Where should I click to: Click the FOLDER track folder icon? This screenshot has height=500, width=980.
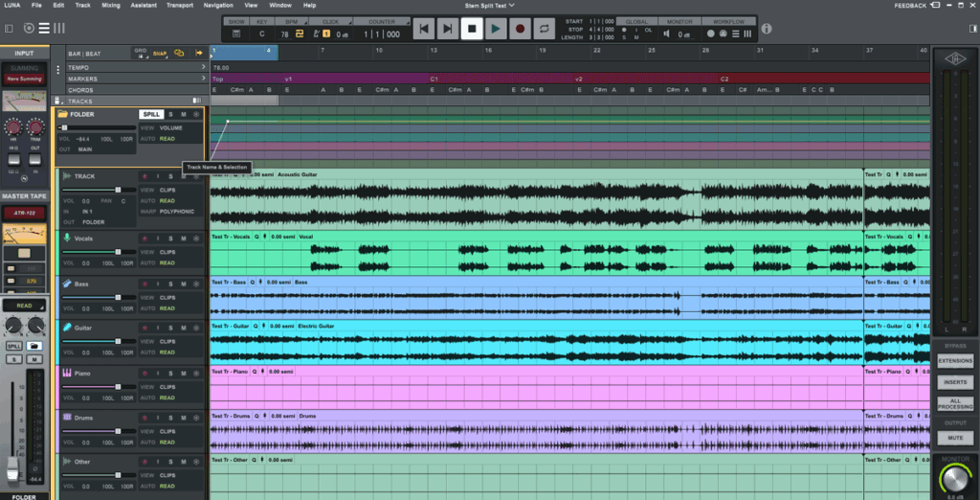tap(62, 114)
